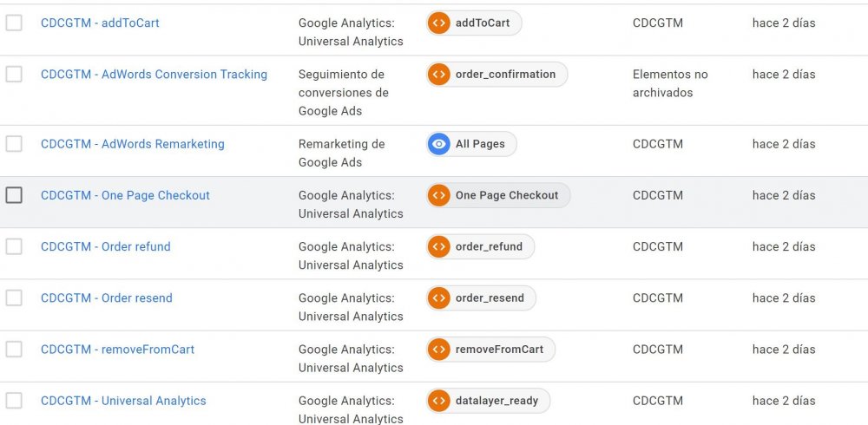
Task: Tick the AdWords Conversion Tracking checkbox
Action: [14, 75]
